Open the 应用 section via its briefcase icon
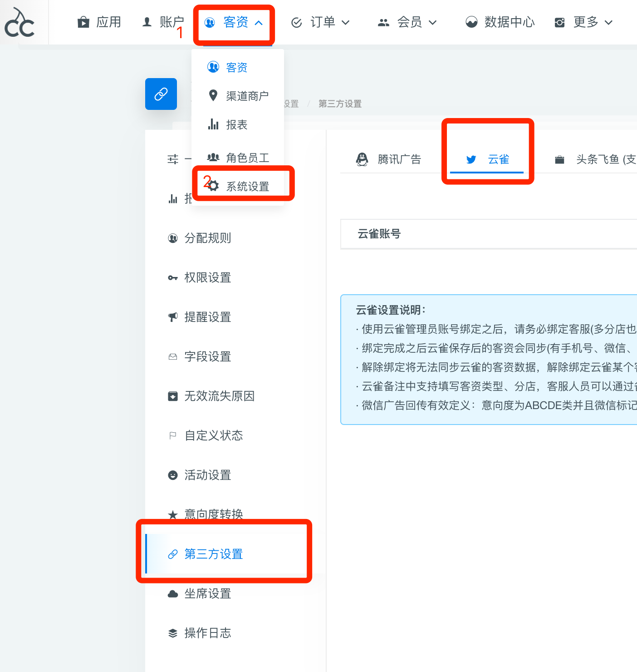637x672 pixels. pyautogui.click(x=83, y=21)
